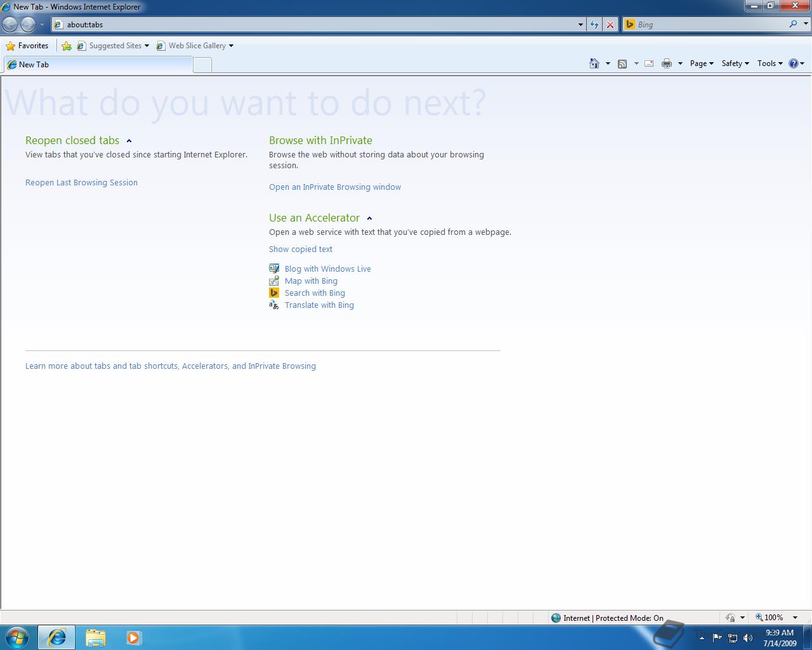Open the Help question mark menu
This screenshot has height=650, width=812.
[796, 63]
